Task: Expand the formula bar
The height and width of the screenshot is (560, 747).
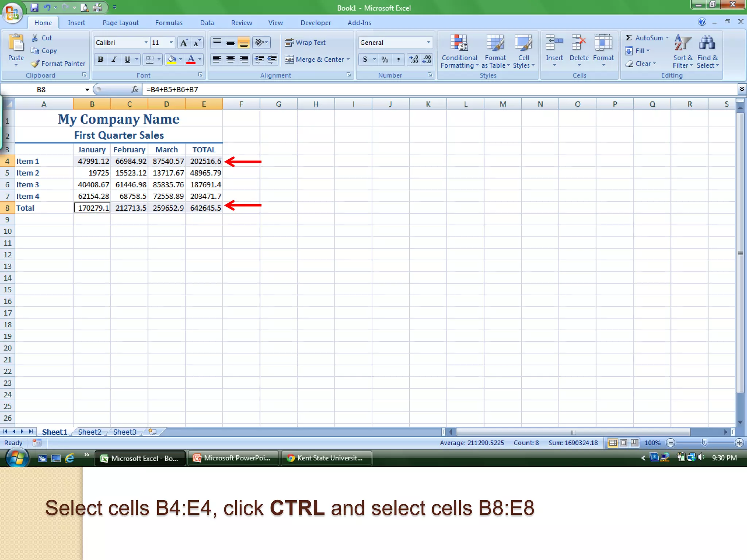Action: click(x=742, y=89)
